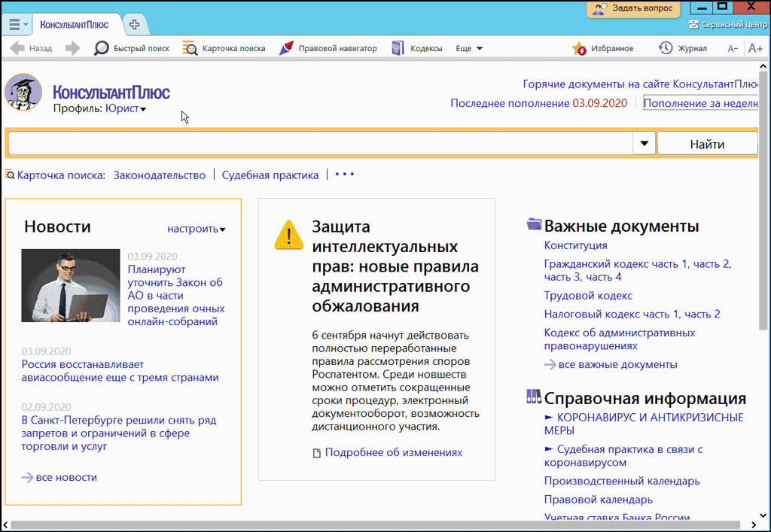Click the horizontal scrollbar thumb
This screenshot has width=771, height=532.
(x=375, y=526)
